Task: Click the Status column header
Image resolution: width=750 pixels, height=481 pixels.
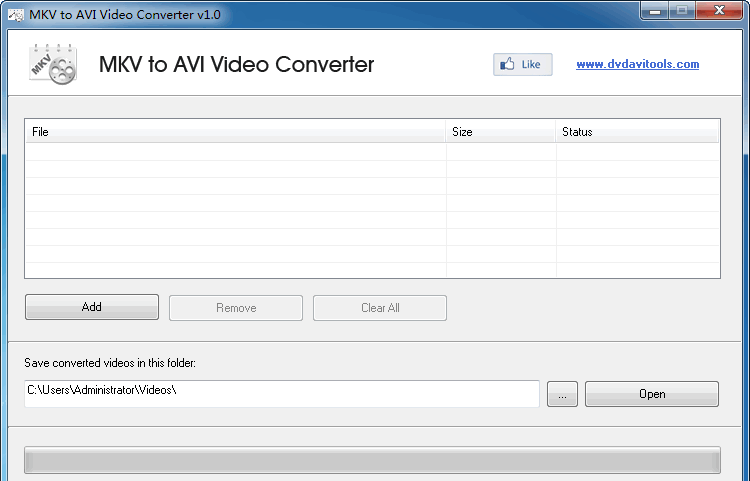Action: [x=637, y=131]
